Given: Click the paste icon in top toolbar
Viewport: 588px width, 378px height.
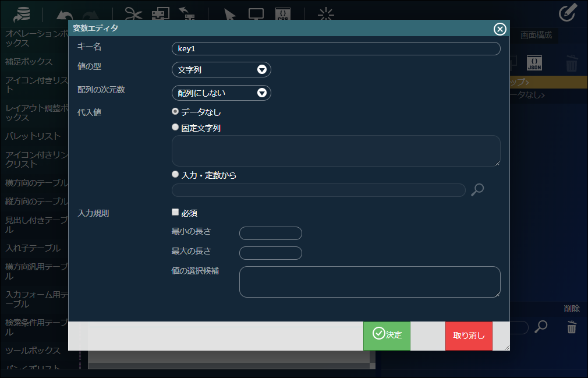Looking at the screenshot, I should tap(187, 13).
